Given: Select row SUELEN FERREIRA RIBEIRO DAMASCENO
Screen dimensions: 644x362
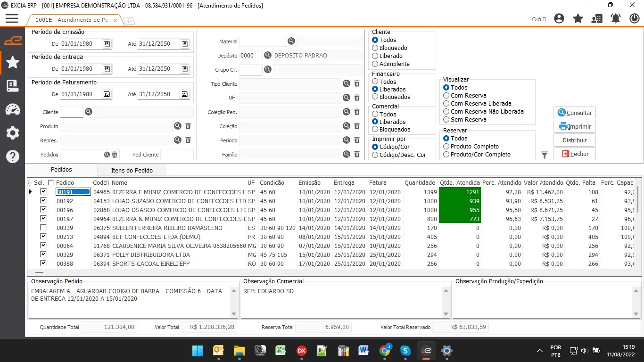Looking at the screenshot, I should [x=330, y=228].
